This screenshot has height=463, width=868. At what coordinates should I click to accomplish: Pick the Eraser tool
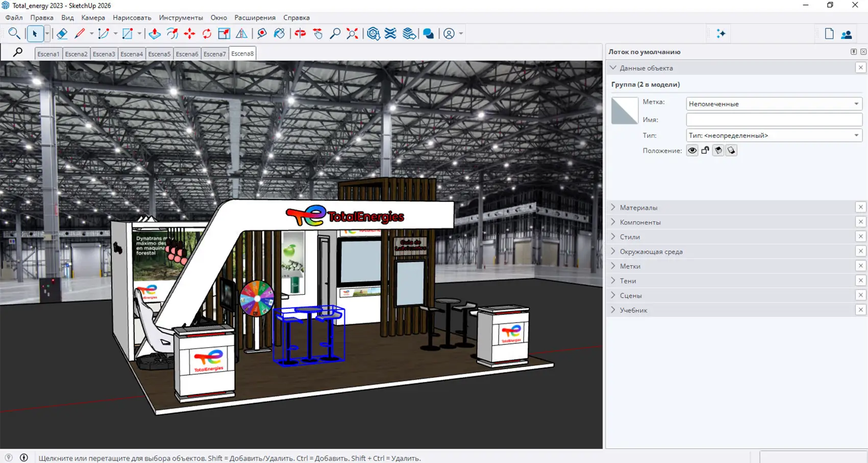click(x=62, y=34)
